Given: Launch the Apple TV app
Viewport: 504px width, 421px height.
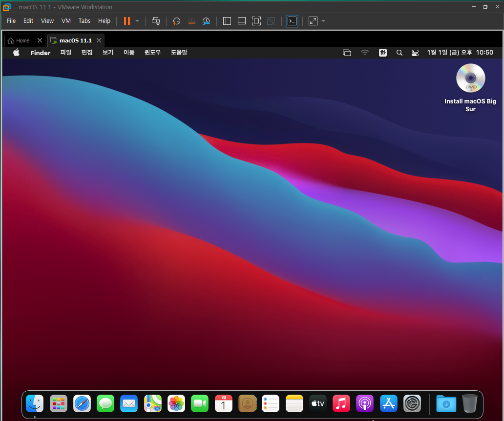Looking at the screenshot, I should [318, 403].
